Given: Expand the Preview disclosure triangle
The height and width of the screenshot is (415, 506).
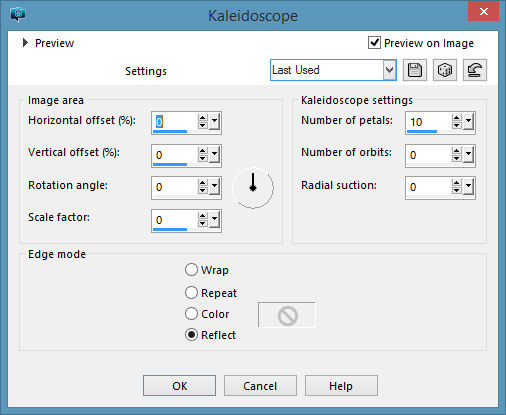Looking at the screenshot, I should click(25, 43).
